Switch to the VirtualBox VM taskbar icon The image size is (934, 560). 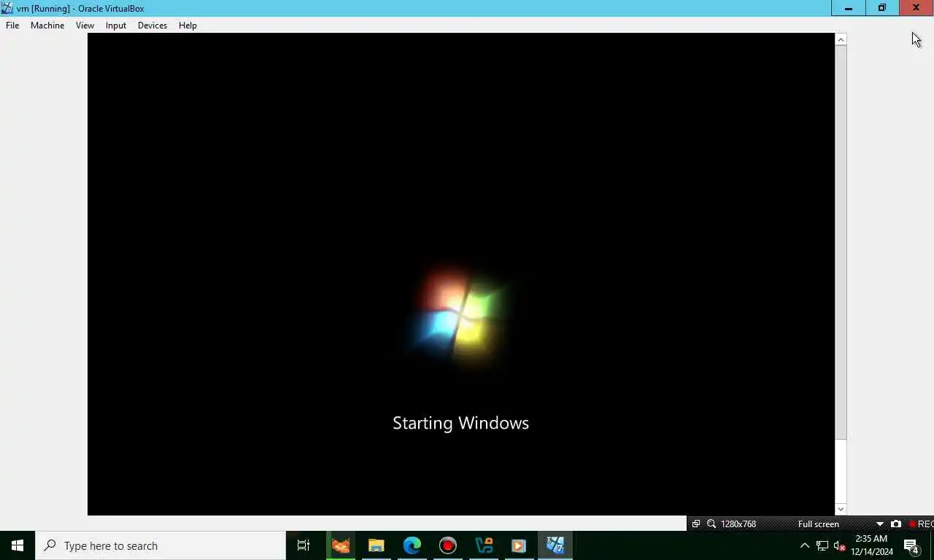click(x=555, y=545)
